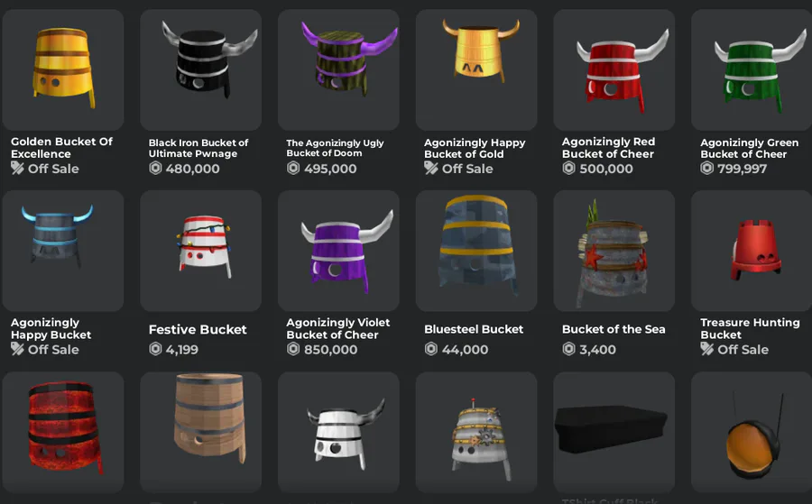812x504 pixels.
Task: Click the Robux icon beside 500,000 price
Action: click(568, 169)
